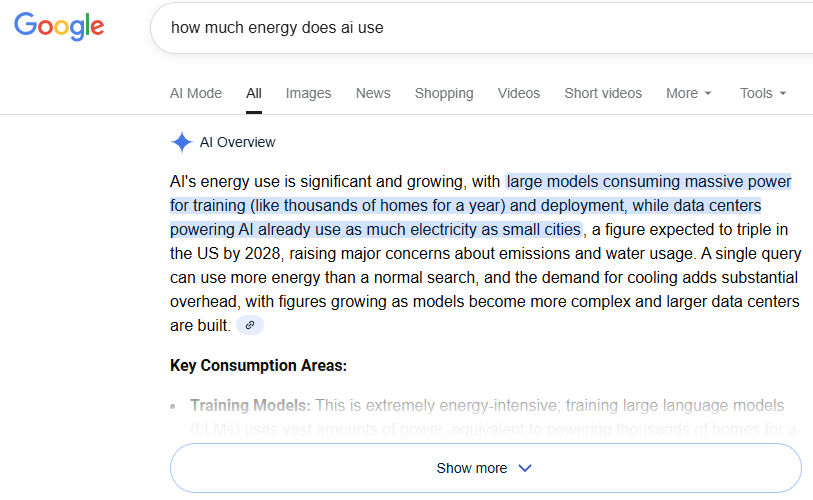Select the All tab
Image resolution: width=813 pixels, height=500 pixels.
(254, 93)
